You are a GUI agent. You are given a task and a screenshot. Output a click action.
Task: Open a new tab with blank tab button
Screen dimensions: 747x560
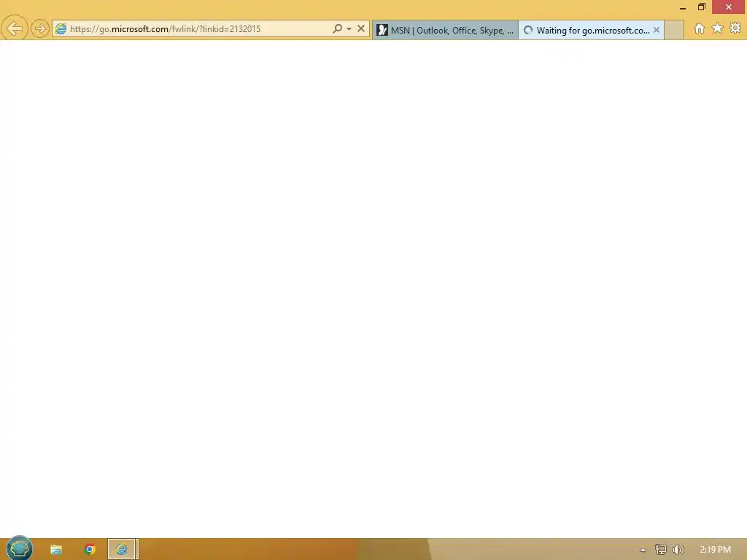click(673, 30)
